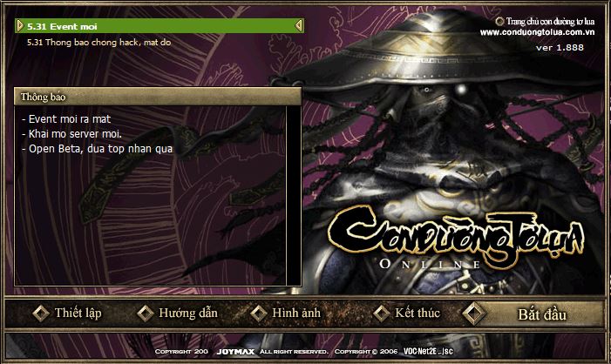Viewport: 611px width, 364px height.
Task: Select the line 'Open Beta, dua top nhan qua'
Action: (x=100, y=149)
